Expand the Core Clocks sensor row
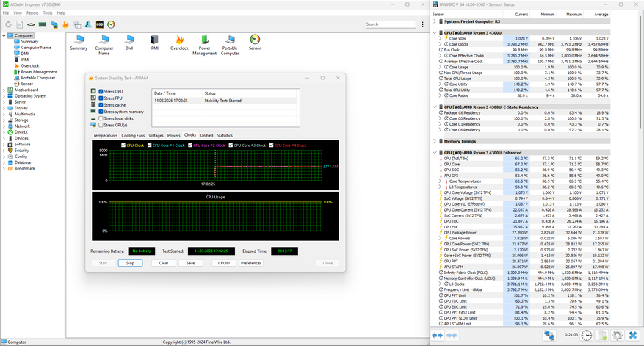 439,44
